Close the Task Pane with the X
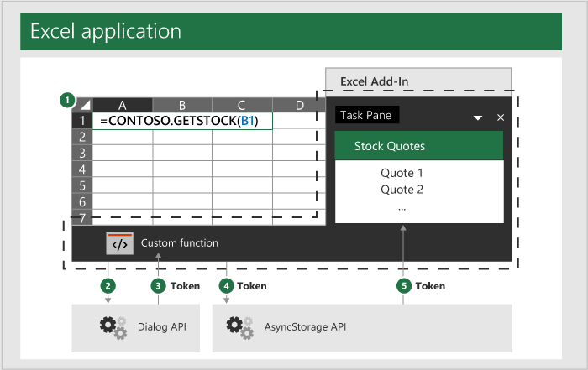 [501, 117]
